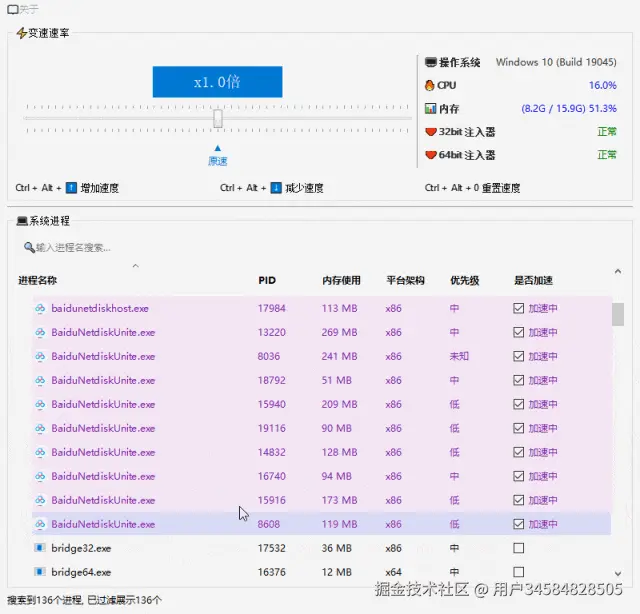Select the bridge32.exe process name
The height and width of the screenshot is (614, 640).
(x=81, y=548)
